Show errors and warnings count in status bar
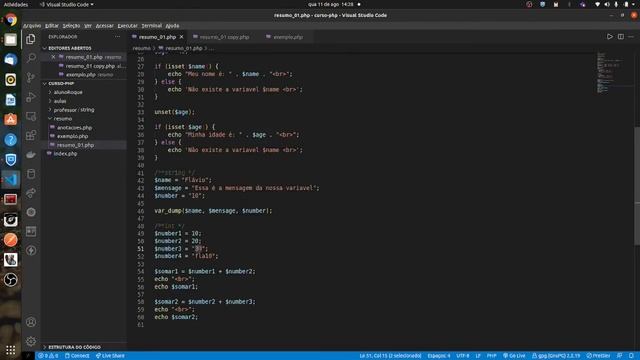640x360 pixels. click(x=48, y=356)
